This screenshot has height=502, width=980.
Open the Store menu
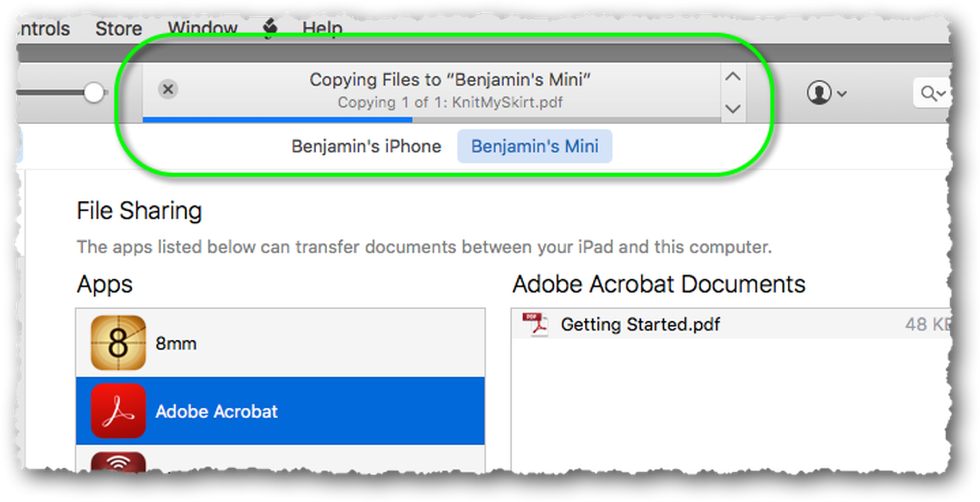[119, 28]
